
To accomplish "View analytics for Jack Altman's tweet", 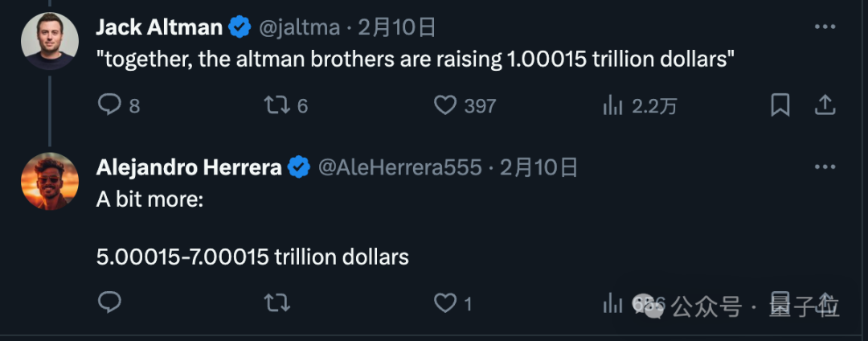I will [614, 105].
